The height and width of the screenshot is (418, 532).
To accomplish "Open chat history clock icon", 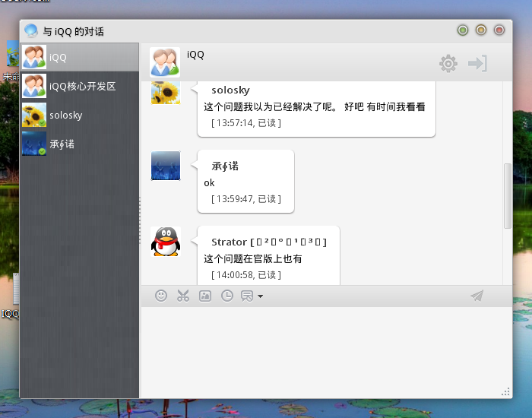I will tap(227, 296).
